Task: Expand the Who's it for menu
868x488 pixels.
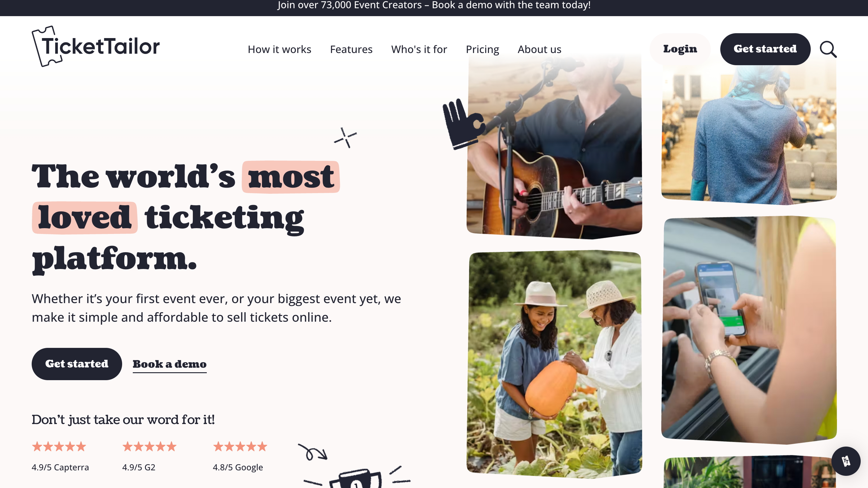Action: point(419,49)
